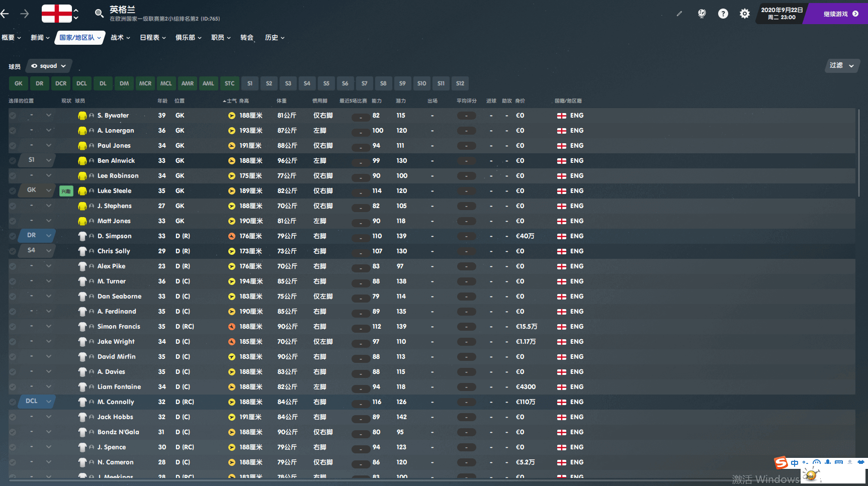Open the squad view dropdown
Image resolution: width=868 pixels, height=486 pixels.
(x=49, y=66)
